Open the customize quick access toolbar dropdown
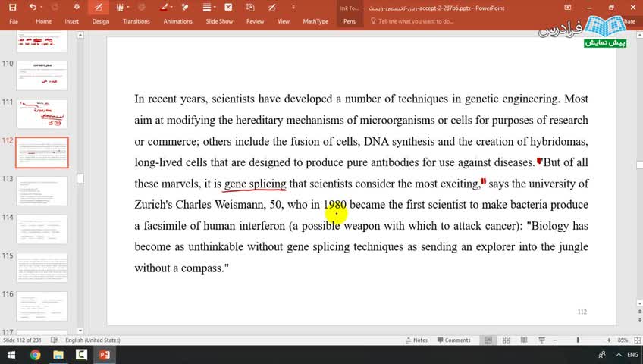The width and height of the screenshot is (643, 364). click(293, 8)
